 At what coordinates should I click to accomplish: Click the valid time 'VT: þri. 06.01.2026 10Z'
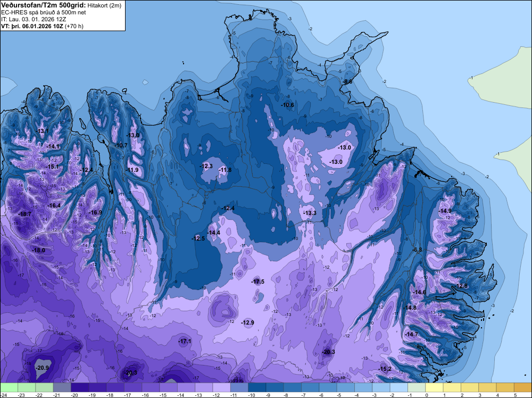(32, 26)
